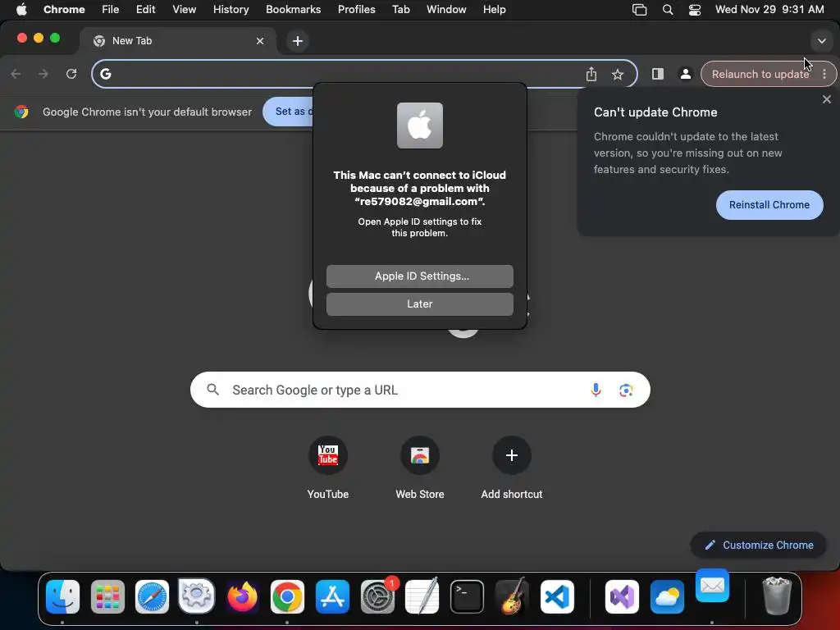Click Customize Chrome button
This screenshot has width=840, height=630.
pos(758,545)
